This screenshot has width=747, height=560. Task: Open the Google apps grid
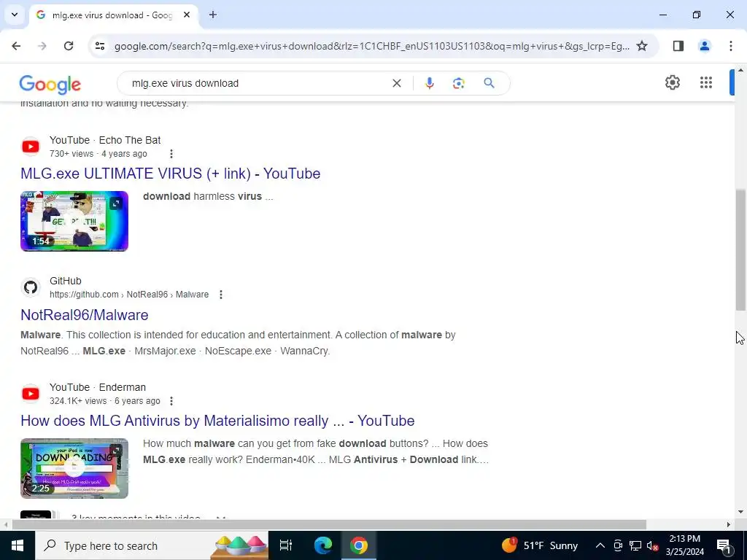tap(706, 82)
